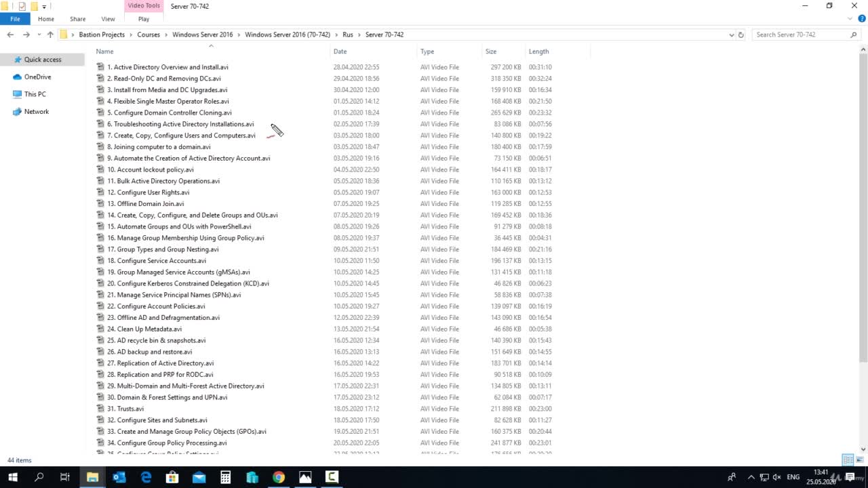This screenshot has width=868, height=488.
Task: Click Windows Server 2016 breadcrumb segment
Action: coord(202,35)
